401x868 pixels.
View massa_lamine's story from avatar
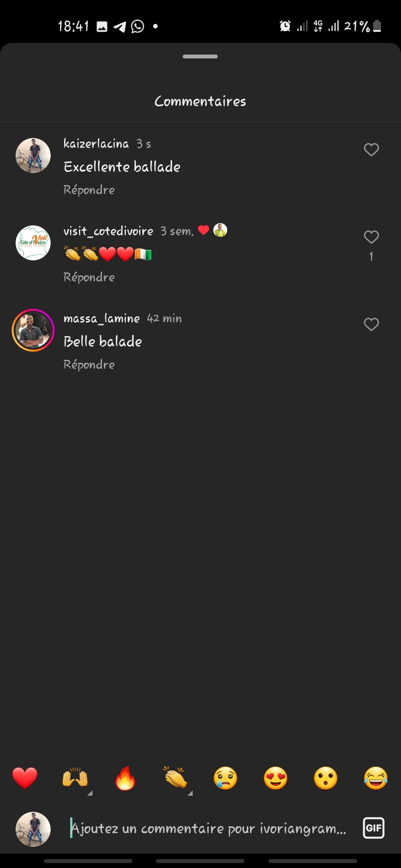(33, 330)
